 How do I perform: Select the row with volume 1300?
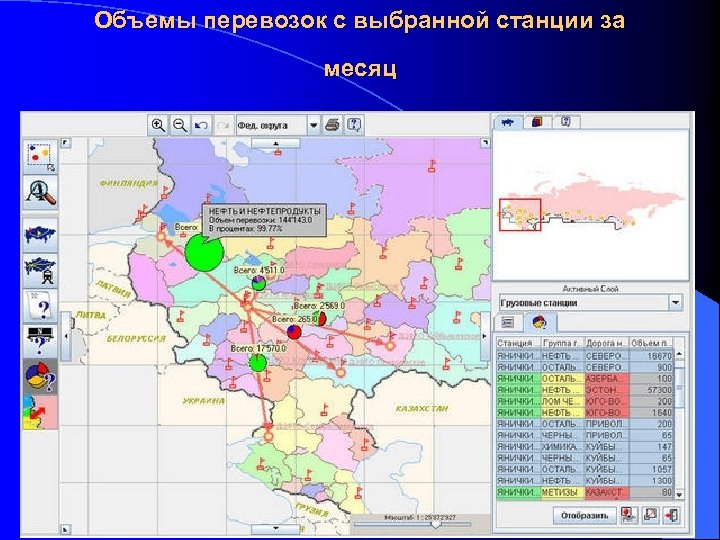(x=585, y=480)
